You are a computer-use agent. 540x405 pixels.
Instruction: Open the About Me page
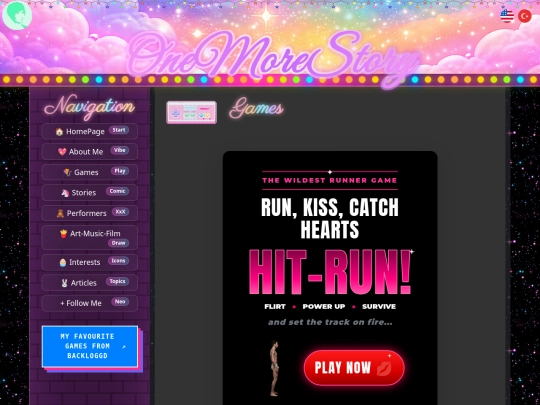(x=90, y=152)
